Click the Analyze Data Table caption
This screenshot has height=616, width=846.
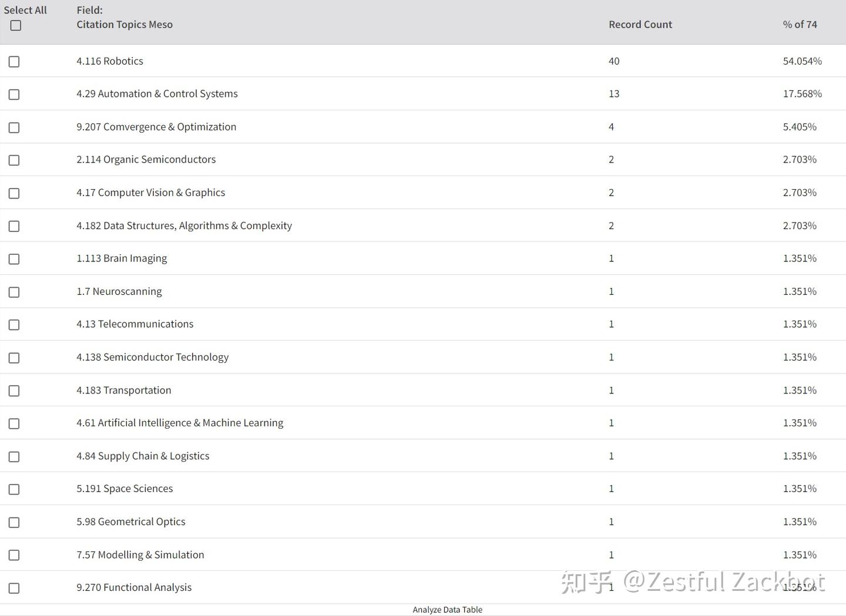point(447,610)
